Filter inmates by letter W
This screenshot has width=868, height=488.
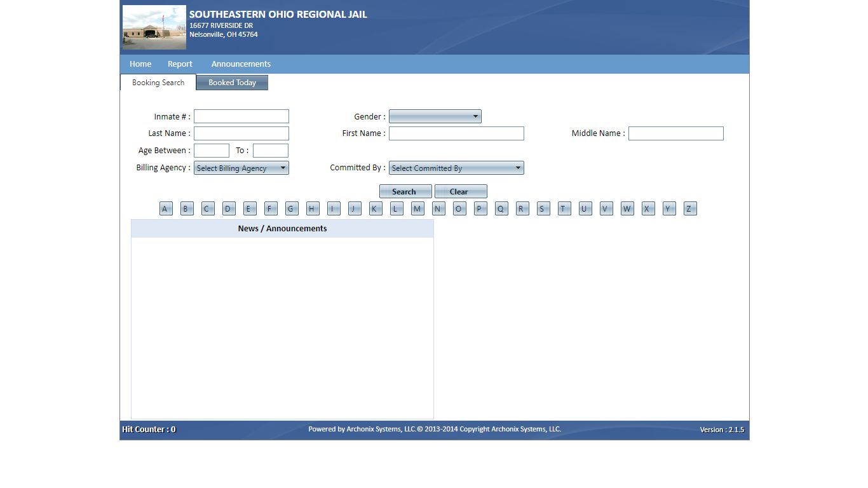coord(627,208)
